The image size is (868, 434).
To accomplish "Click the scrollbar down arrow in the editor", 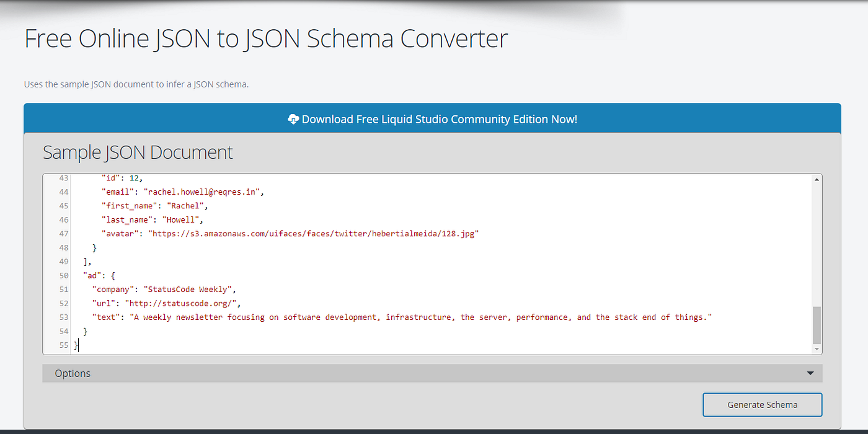I will (x=817, y=349).
